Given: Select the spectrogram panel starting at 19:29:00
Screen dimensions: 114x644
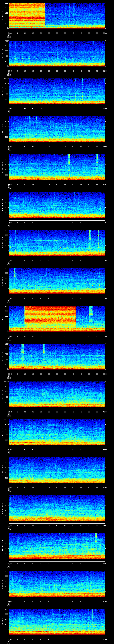Looking at the screenshot, I should (57, 16).
